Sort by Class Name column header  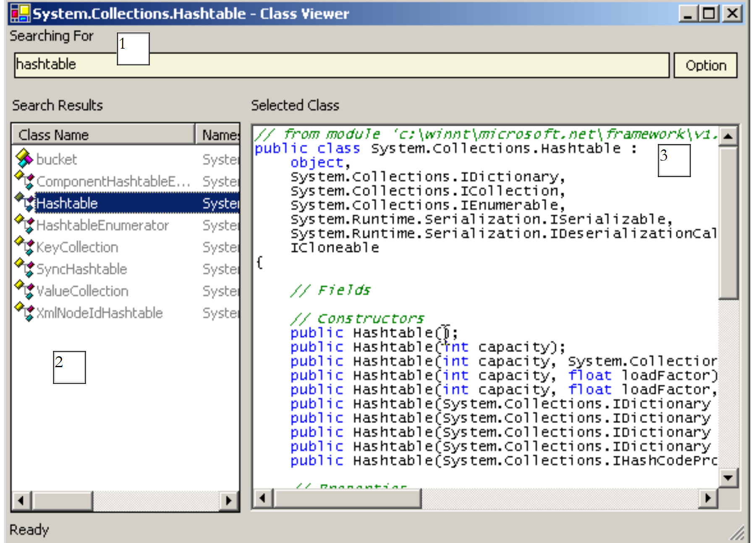(x=103, y=135)
